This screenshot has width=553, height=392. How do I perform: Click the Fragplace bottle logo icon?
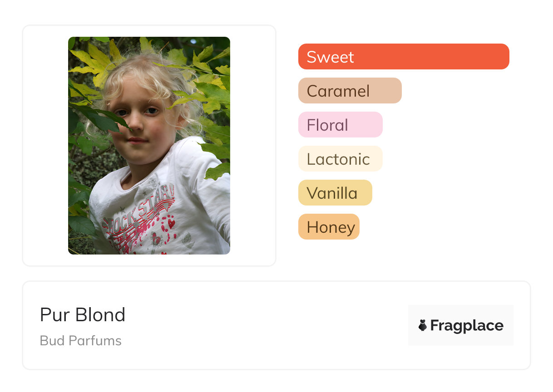point(423,325)
